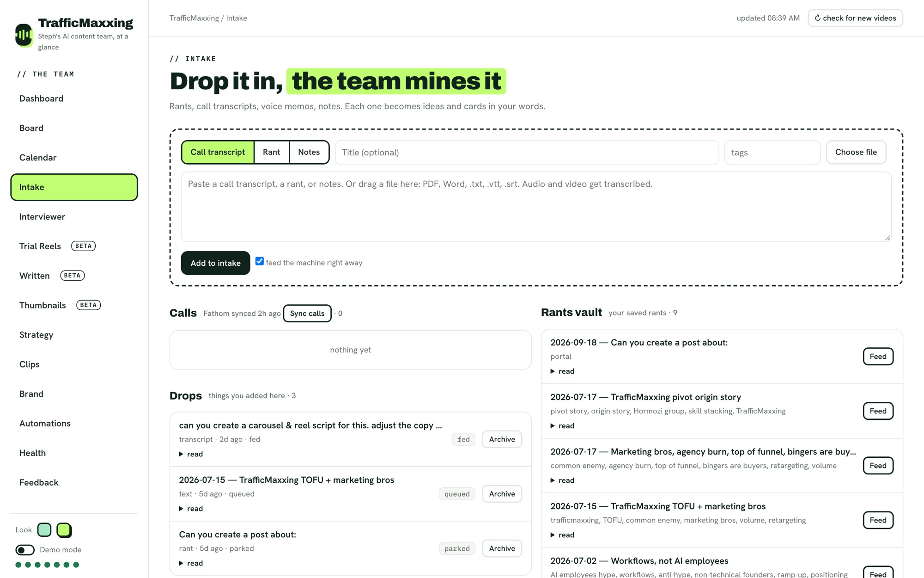Viewport: 924px width, 578px height.
Task: Expand read under carousel & reel script drop
Action: click(191, 454)
